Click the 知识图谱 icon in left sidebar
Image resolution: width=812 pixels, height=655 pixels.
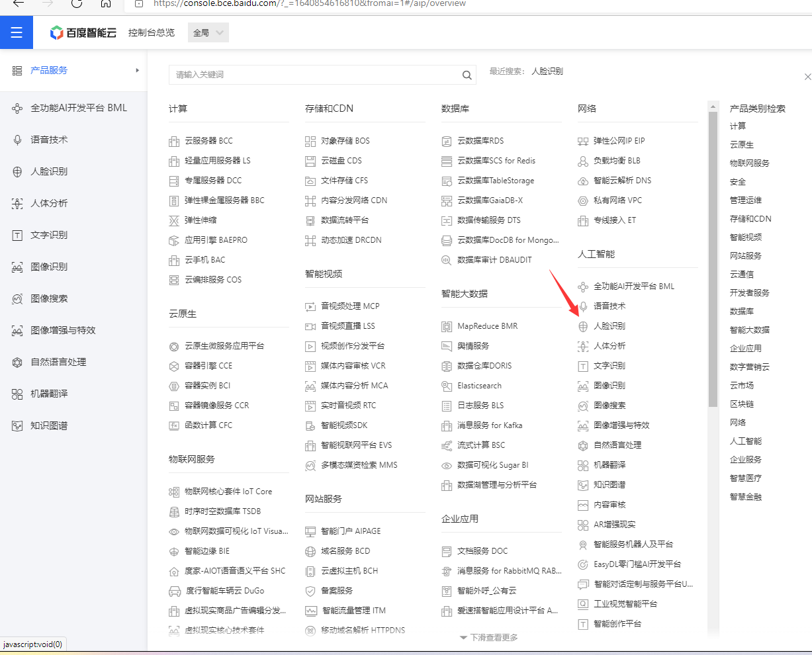[17, 425]
